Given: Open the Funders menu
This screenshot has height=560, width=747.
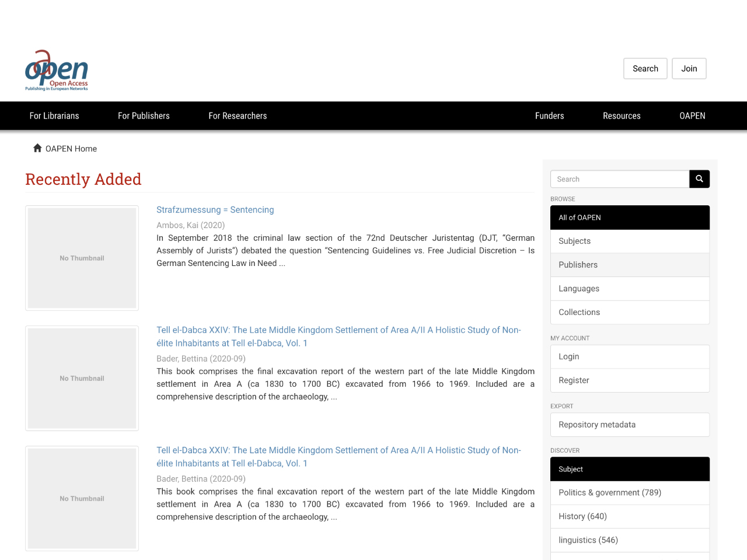Looking at the screenshot, I should (549, 116).
